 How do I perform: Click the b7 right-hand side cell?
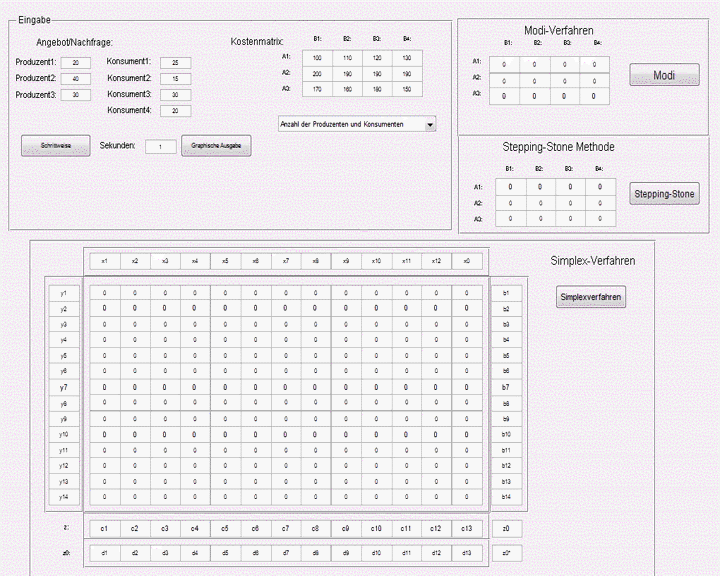click(506, 388)
